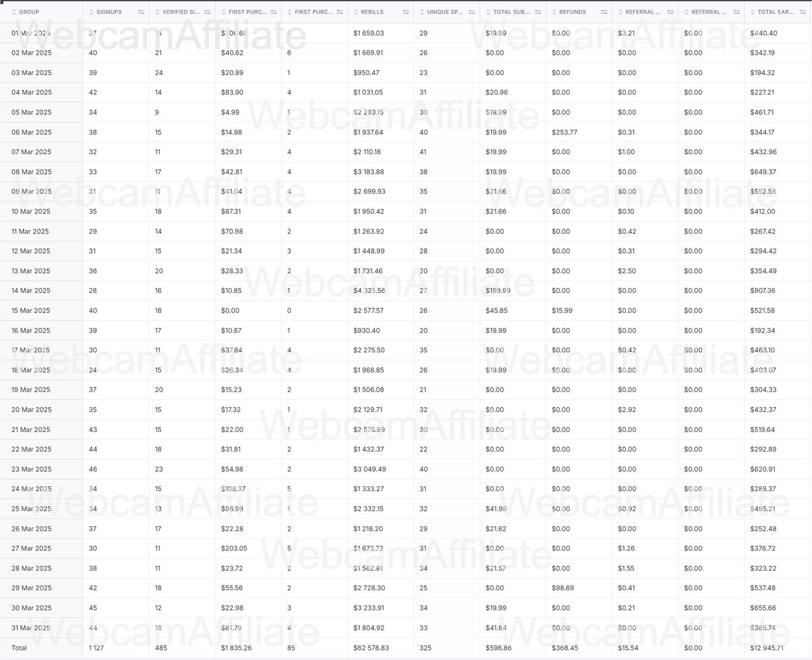This screenshot has width=812, height=660.
Task: Open the Unique Sp... column options icon
Action: coord(472,12)
